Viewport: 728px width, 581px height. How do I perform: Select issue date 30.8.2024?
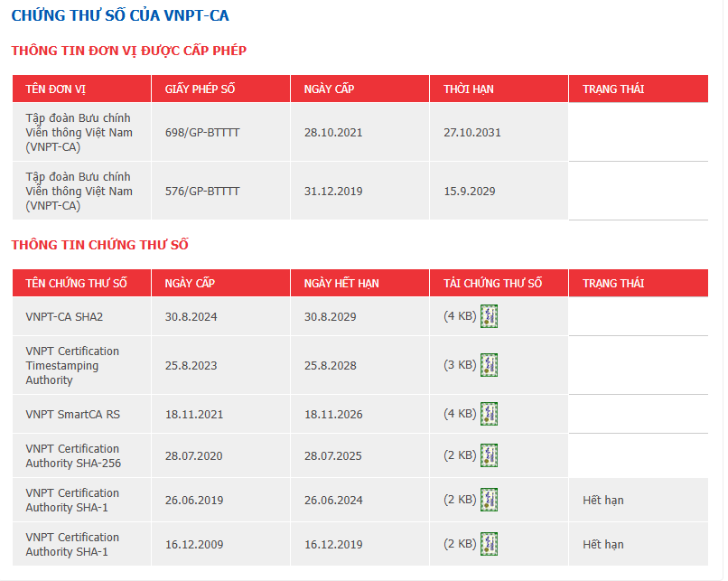[191, 317]
